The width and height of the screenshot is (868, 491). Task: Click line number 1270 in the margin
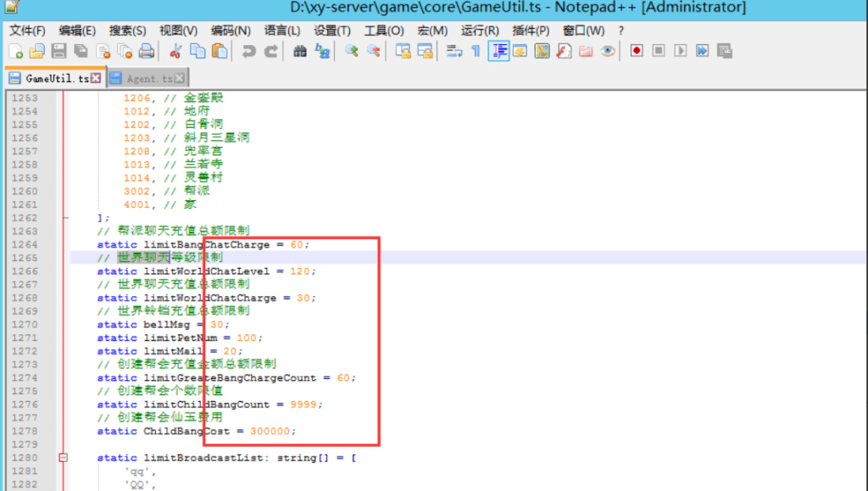(25, 325)
